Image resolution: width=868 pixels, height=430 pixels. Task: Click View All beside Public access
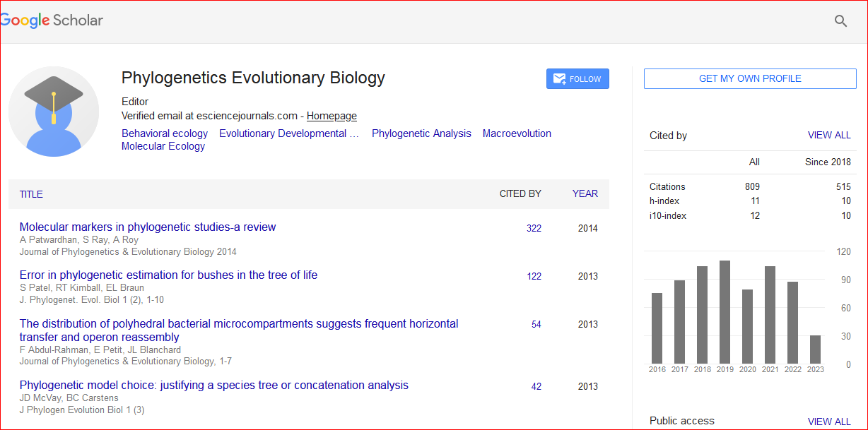[x=829, y=422]
